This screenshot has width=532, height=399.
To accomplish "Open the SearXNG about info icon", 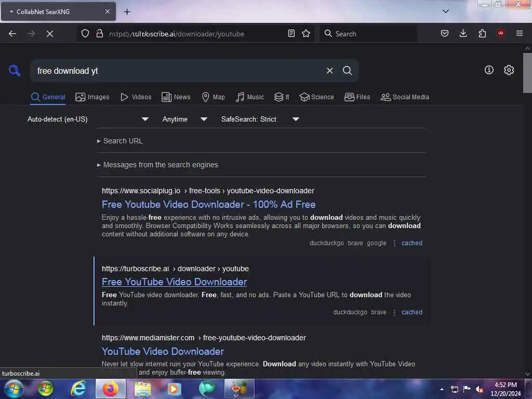I will click(489, 70).
